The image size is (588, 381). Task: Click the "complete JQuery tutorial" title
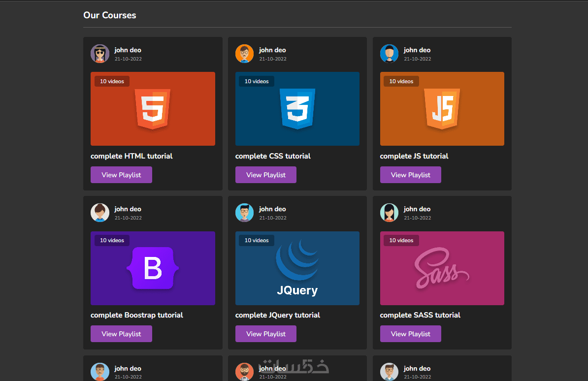click(278, 315)
